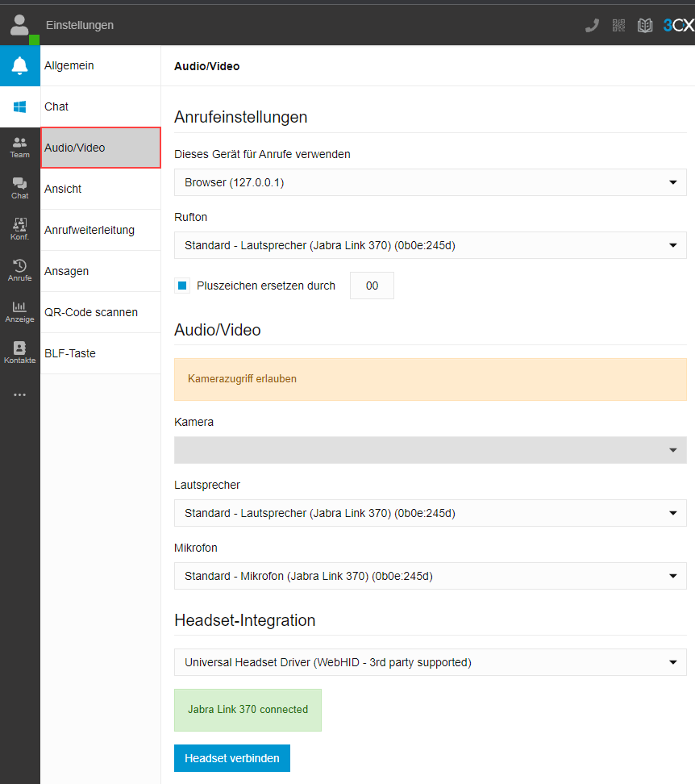Click the phone handset icon in header
This screenshot has width=695, height=784.
coord(592,25)
